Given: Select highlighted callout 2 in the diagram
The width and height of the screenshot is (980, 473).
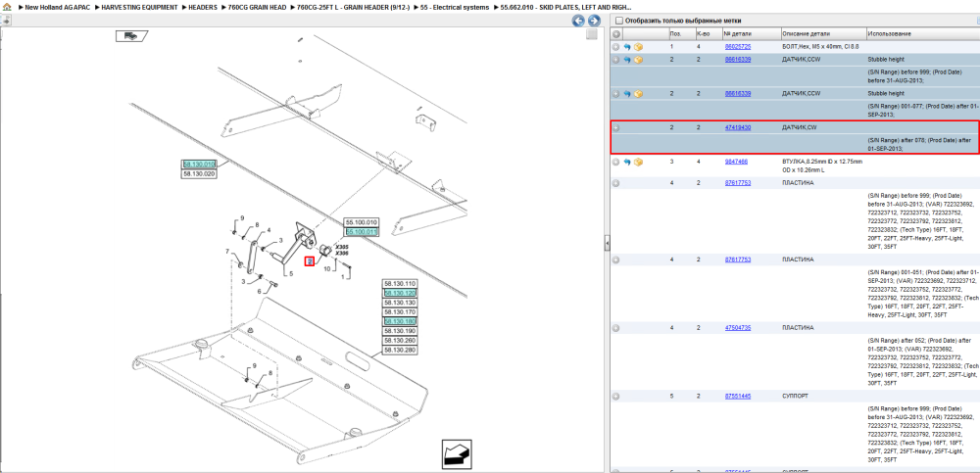Looking at the screenshot, I should click(310, 261).
